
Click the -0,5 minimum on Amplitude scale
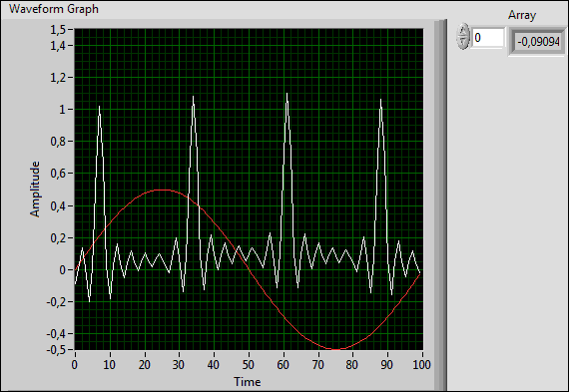[56, 350]
